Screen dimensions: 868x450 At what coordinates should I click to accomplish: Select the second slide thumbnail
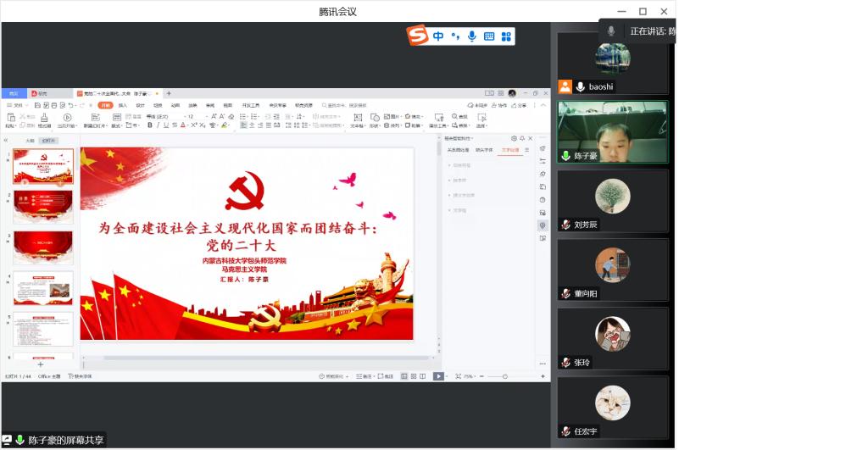coord(43,206)
